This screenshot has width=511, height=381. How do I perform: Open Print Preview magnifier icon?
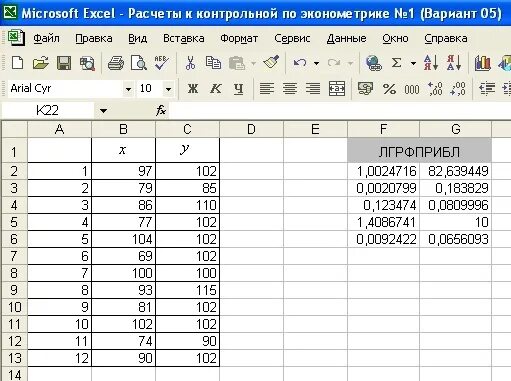(x=139, y=63)
